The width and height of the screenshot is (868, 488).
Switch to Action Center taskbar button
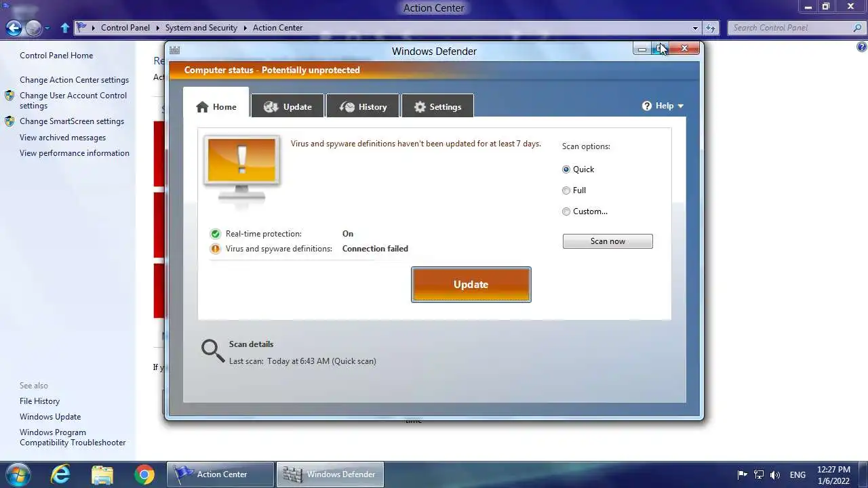pyautogui.click(x=220, y=474)
